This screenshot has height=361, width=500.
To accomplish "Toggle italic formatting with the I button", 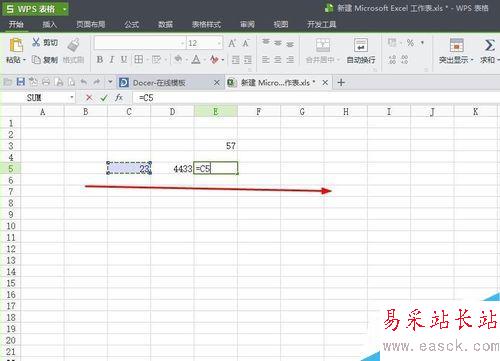I will [x=112, y=60].
